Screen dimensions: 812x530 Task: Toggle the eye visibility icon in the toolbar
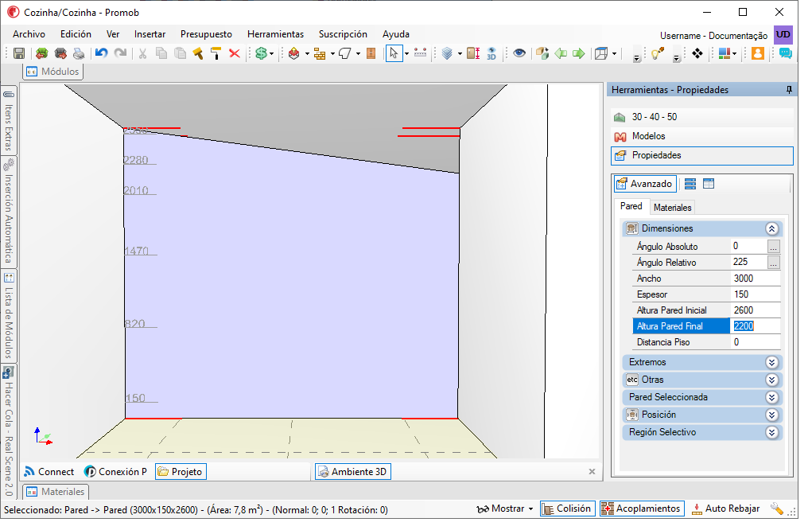pos(519,53)
